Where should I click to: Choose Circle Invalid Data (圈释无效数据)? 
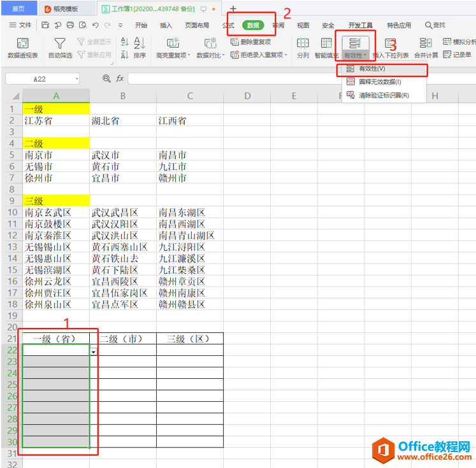point(384,82)
